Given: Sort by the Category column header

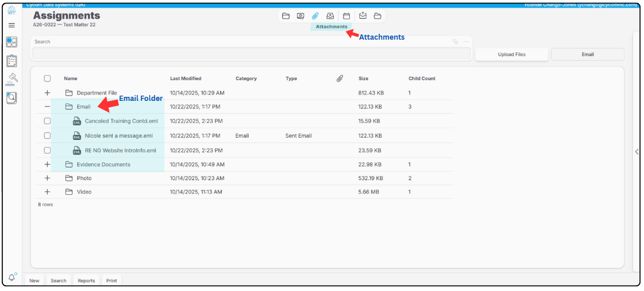Looking at the screenshot, I should (246, 78).
